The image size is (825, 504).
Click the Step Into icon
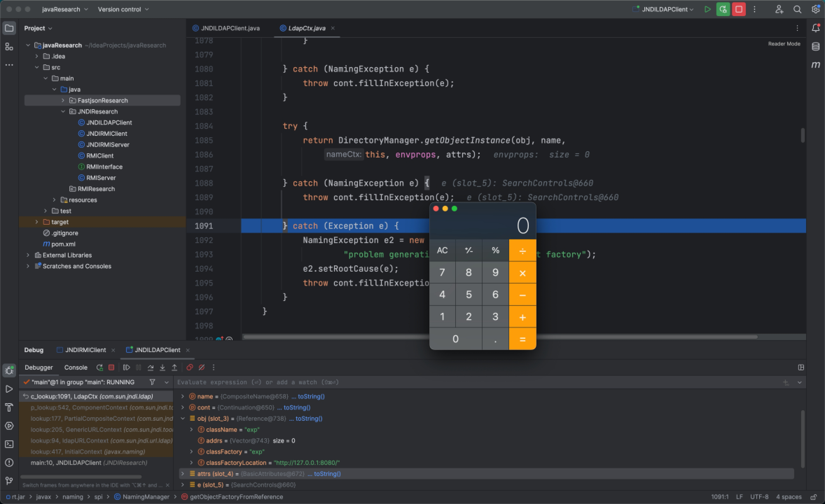tap(162, 367)
